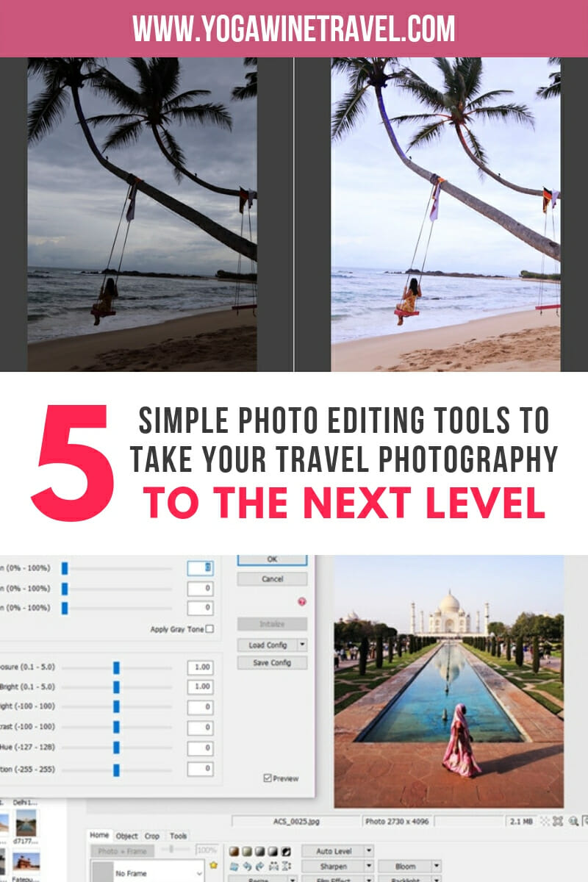Switch to the Tools tab
This screenshot has height=882, width=588.
pyautogui.click(x=179, y=836)
